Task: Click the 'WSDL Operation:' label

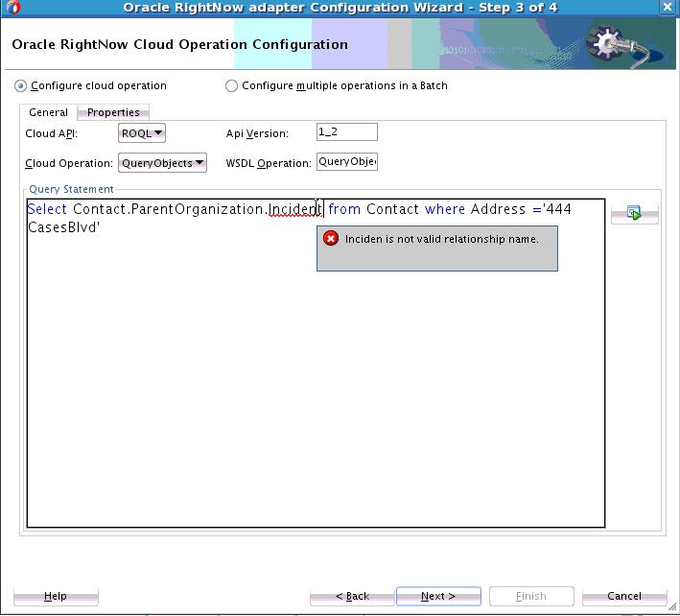Action: (x=269, y=163)
